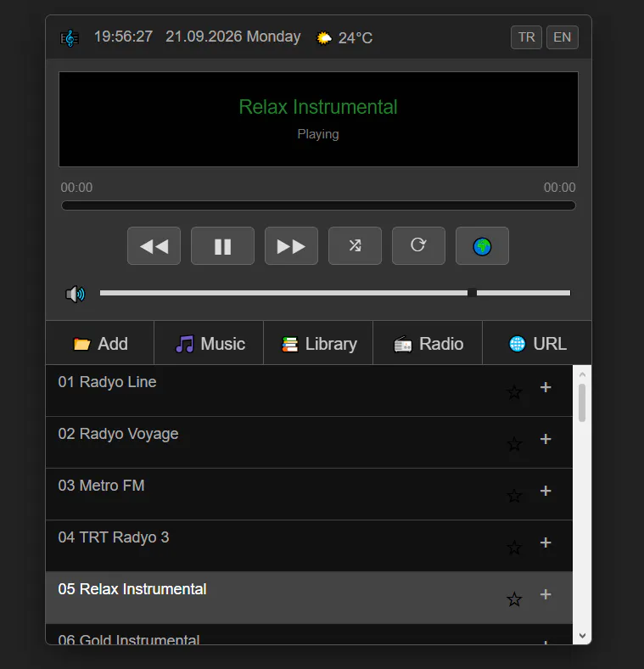This screenshot has width=644, height=669.
Task: Skip to previous track with rewind button
Action: coord(154,245)
